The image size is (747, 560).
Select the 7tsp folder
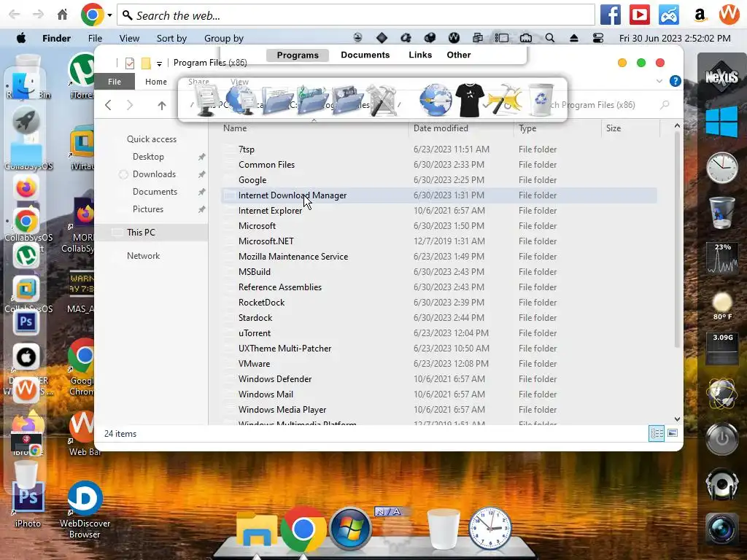pyautogui.click(x=247, y=149)
